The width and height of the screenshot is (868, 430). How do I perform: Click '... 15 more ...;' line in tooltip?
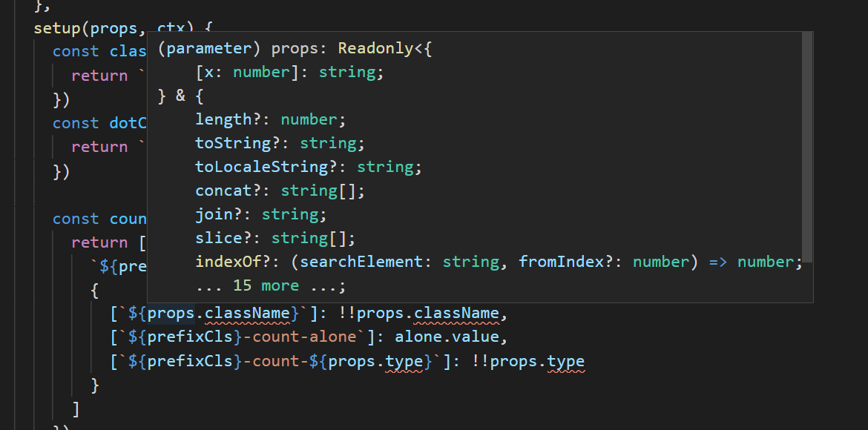pyautogui.click(x=271, y=285)
